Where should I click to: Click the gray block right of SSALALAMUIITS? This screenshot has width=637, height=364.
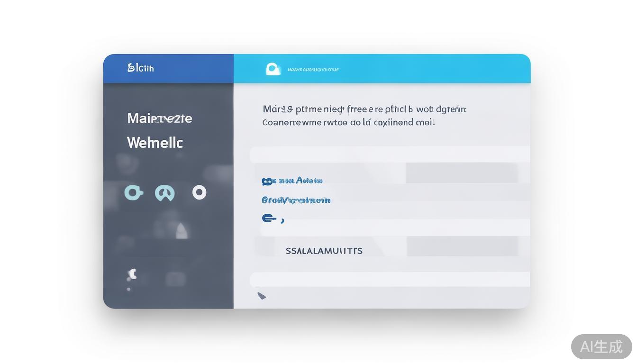[x=462, y=246]
